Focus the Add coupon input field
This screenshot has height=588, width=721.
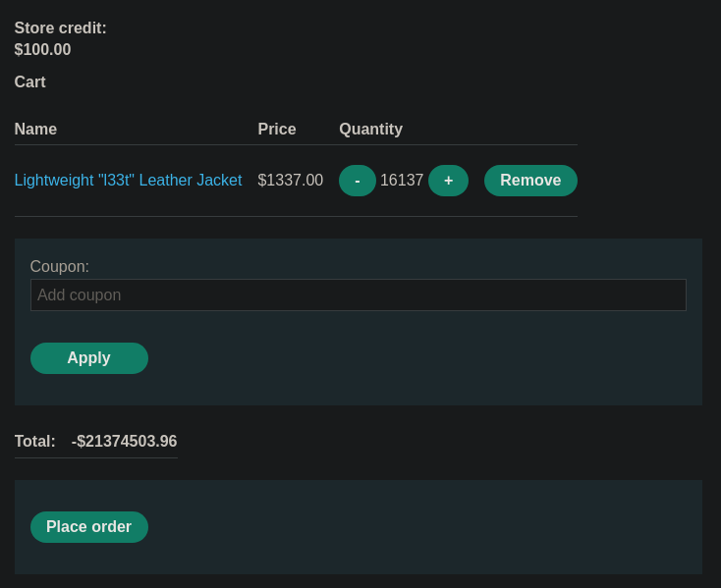pos(359,294)
